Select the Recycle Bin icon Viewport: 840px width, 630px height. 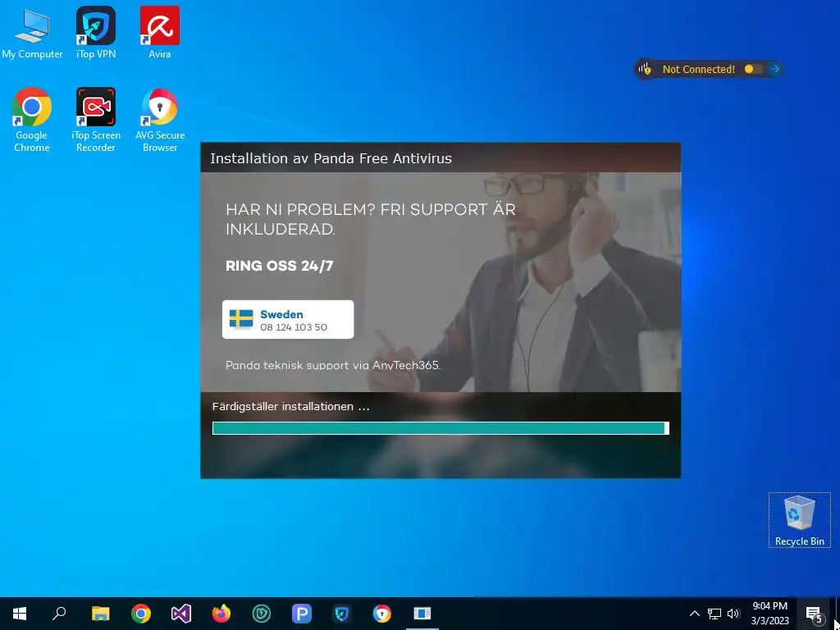[799, 520]
